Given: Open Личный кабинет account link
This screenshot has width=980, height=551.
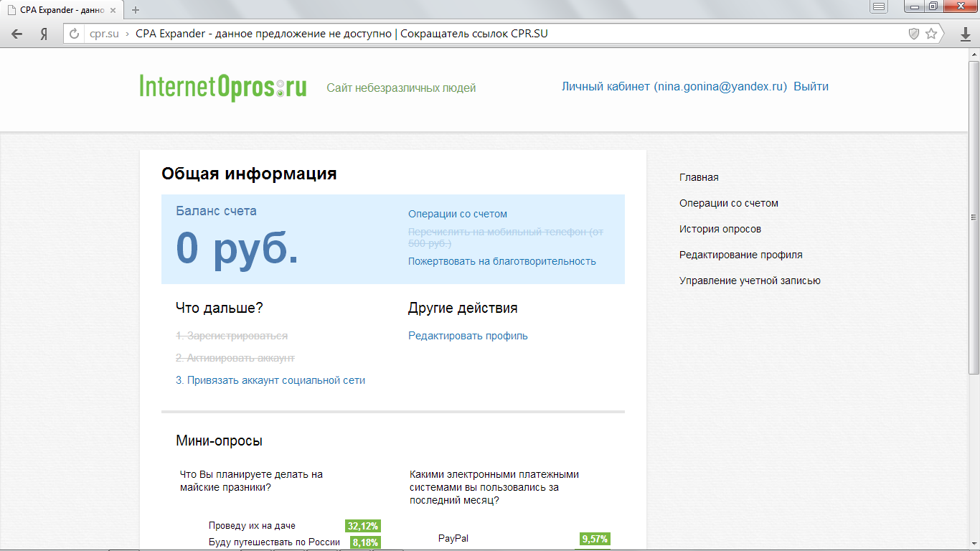Looking at the screenshot, I should tap(674, 86).
